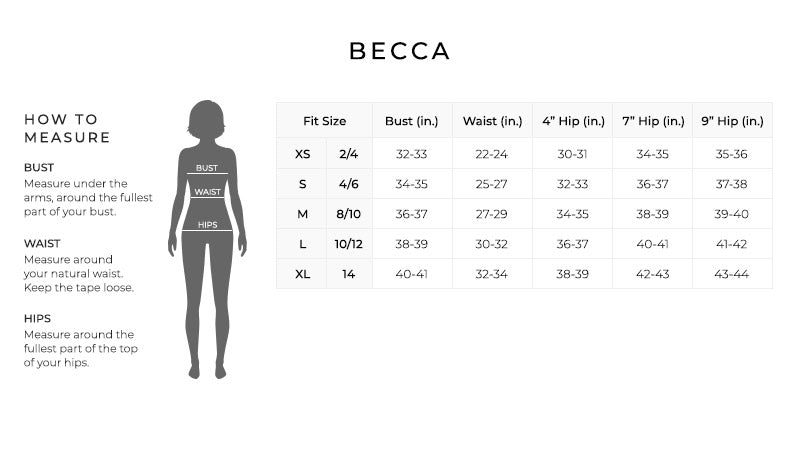Click the 8/10 numeric size cell
This screenshot has height=450, width=800.
(x=348, y=214)
